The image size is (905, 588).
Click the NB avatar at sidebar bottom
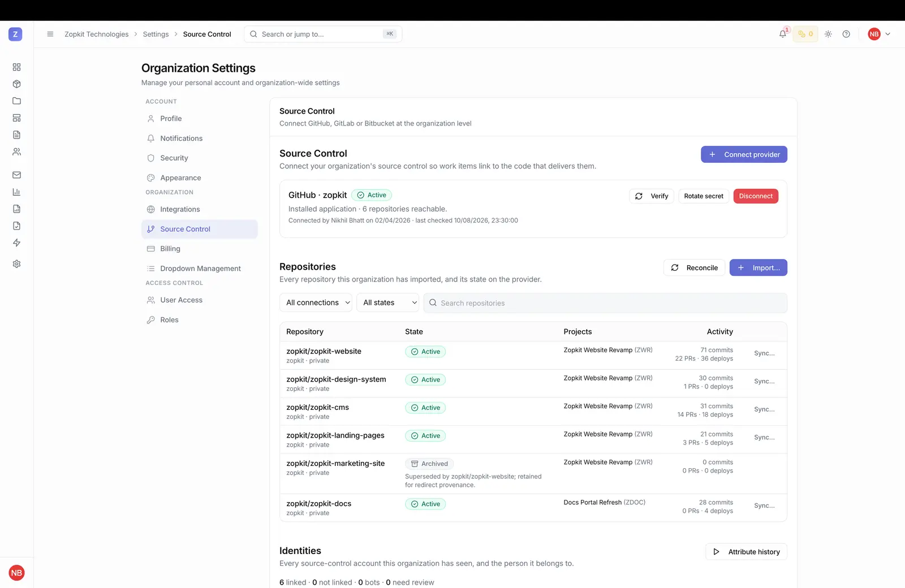[x=17, y=573]
